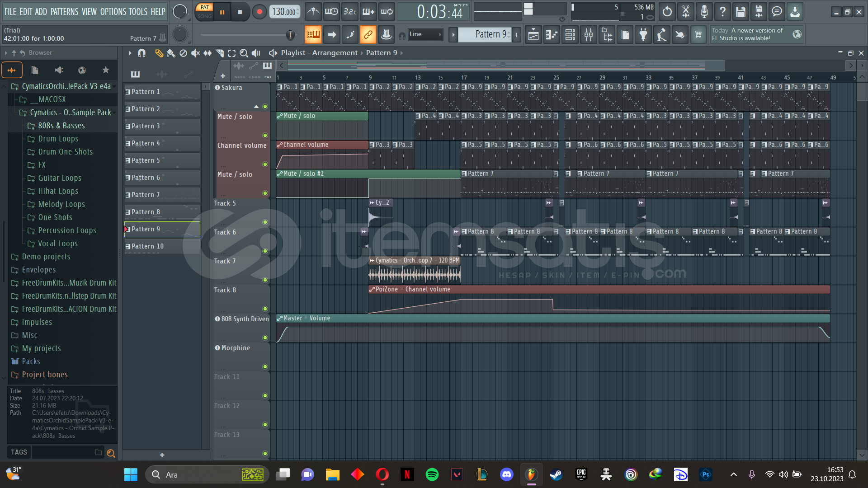Image resolution: width=868 pixels, height=488 pixels.
Task: Click the newer version news notification
Action: [756, 34]
